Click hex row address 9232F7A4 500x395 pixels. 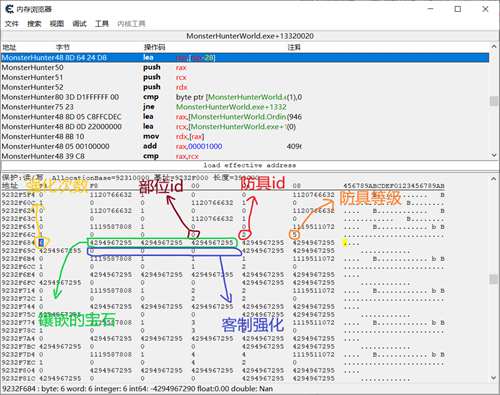(18, 339)
